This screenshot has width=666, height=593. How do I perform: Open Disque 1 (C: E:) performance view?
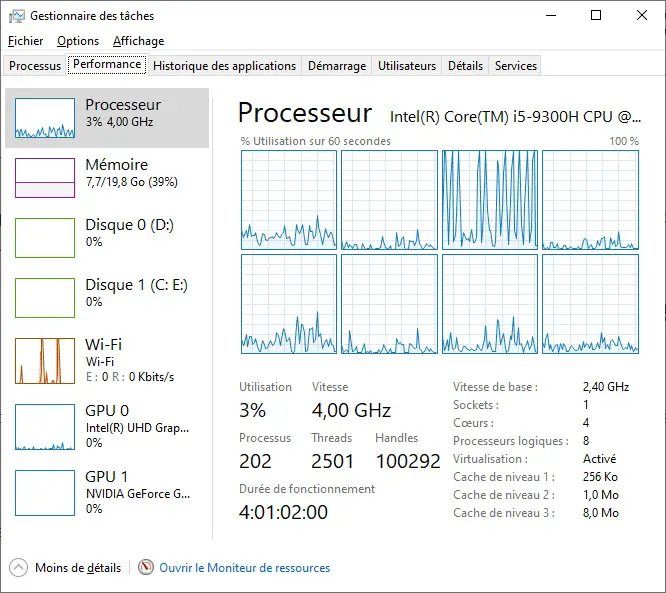108,293
